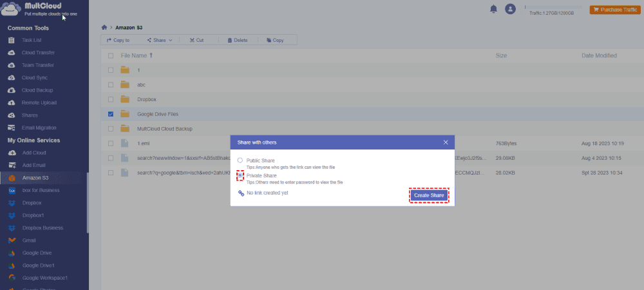The width and height of the screenshot is (644, 290).
Task: Click the Google Workspace1 icon
Action: (x=12, y=278)
